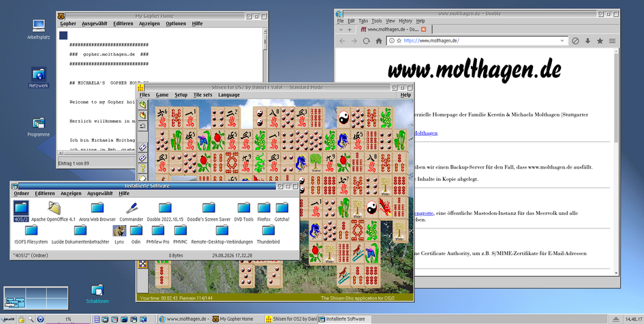This screenshot has height=324, width=644.
Task: Click the Gopher window vertical scrollbar
Action: tap(265, 91)
